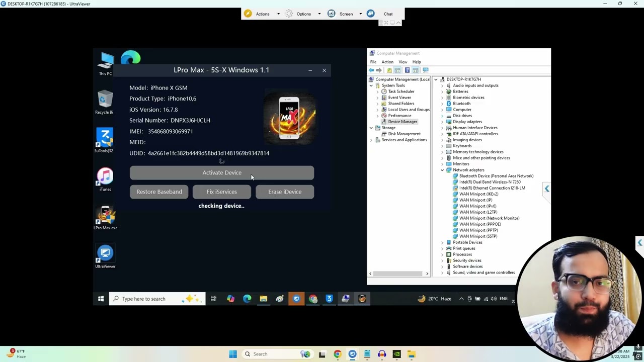Screen dimensions: 644x362
Task: Select Performance in the tree
Action: tap(399, 116)
